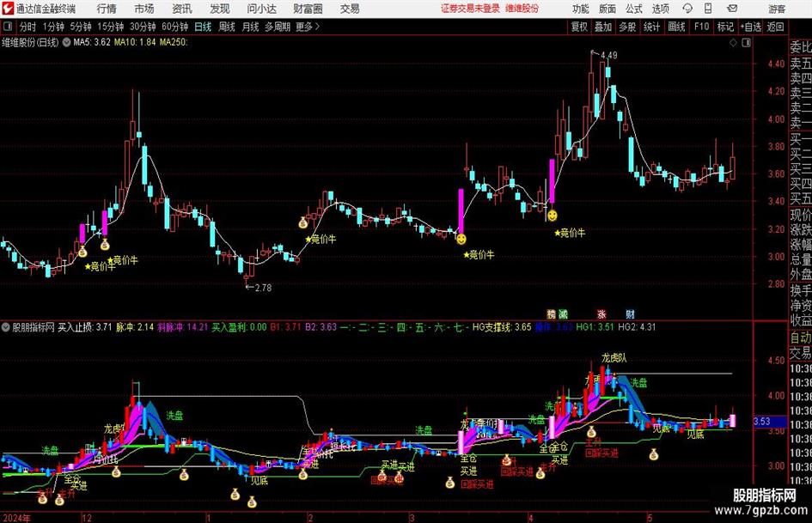This screenshot has width=812, height=523.
Task: Open the mail envelope icon
Action: coord(732,9)
